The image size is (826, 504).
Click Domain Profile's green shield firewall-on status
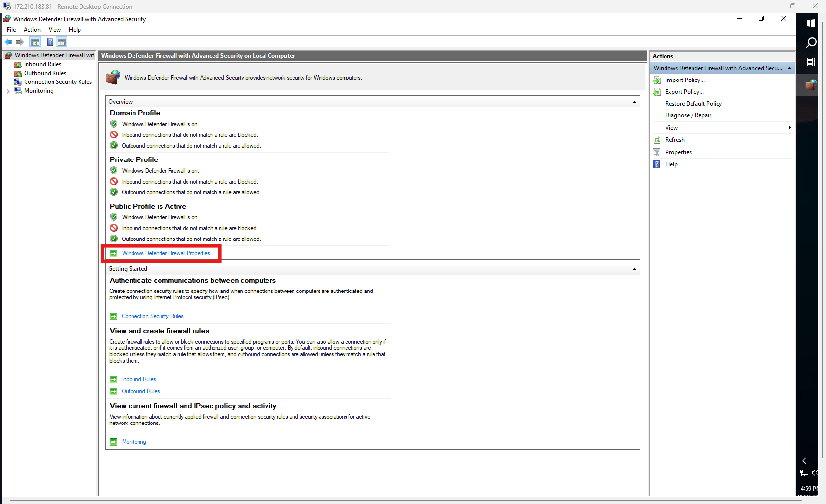[x=114, y=124]
